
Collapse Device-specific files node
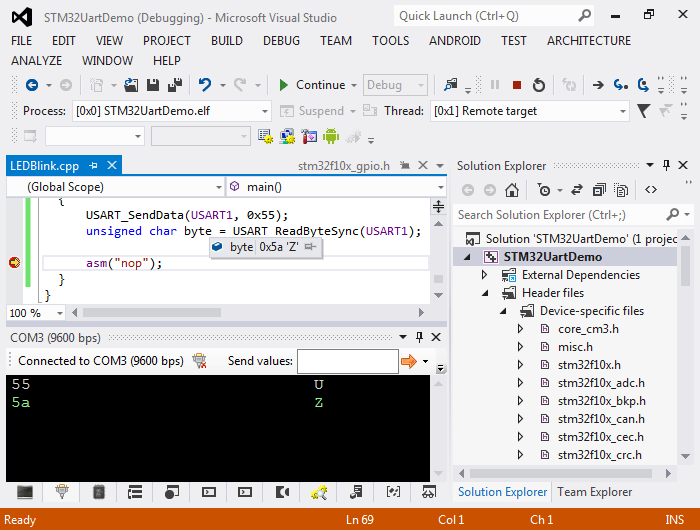coord(503,311)
